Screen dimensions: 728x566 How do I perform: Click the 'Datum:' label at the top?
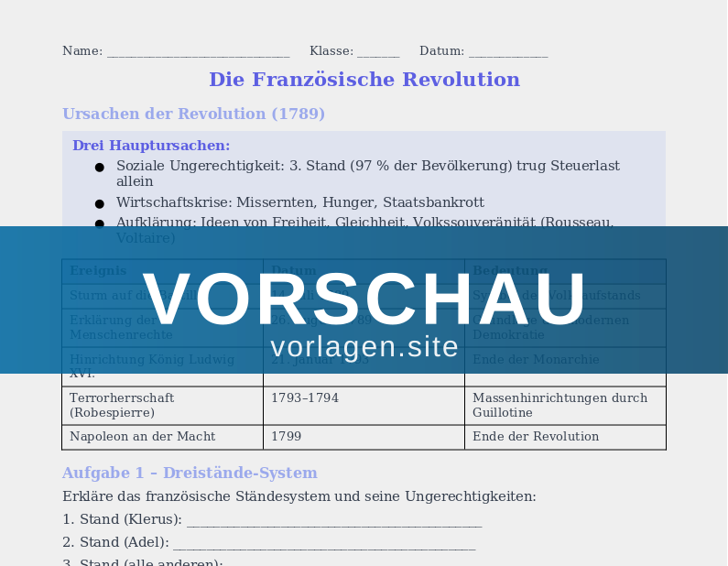tap(442, 51)
